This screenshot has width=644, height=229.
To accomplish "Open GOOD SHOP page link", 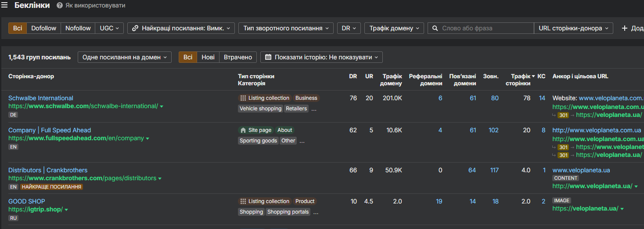I will 27,201.
